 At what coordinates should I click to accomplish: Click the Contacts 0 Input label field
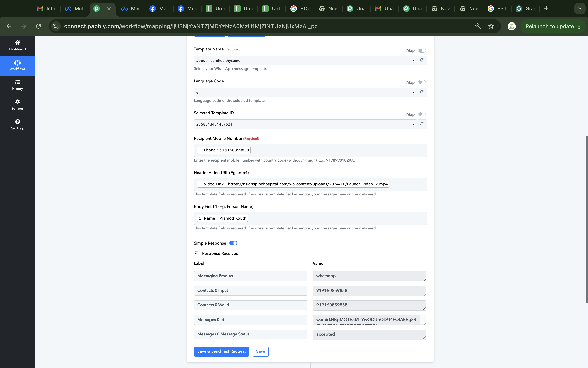pyautogui.click(x=251, y=291)
